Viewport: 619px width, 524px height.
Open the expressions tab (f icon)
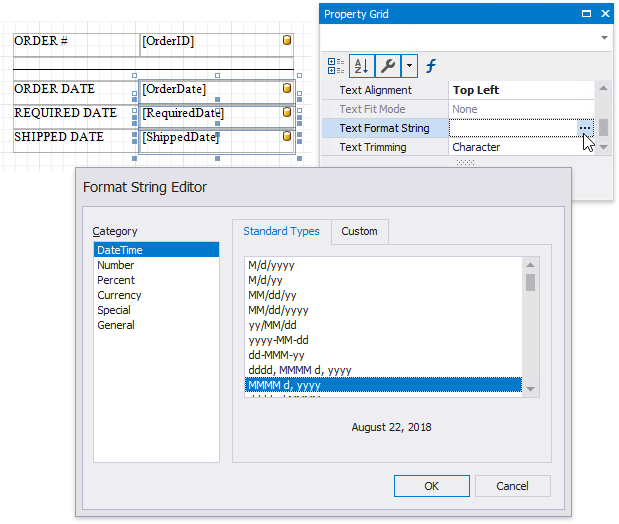[431, 66]
